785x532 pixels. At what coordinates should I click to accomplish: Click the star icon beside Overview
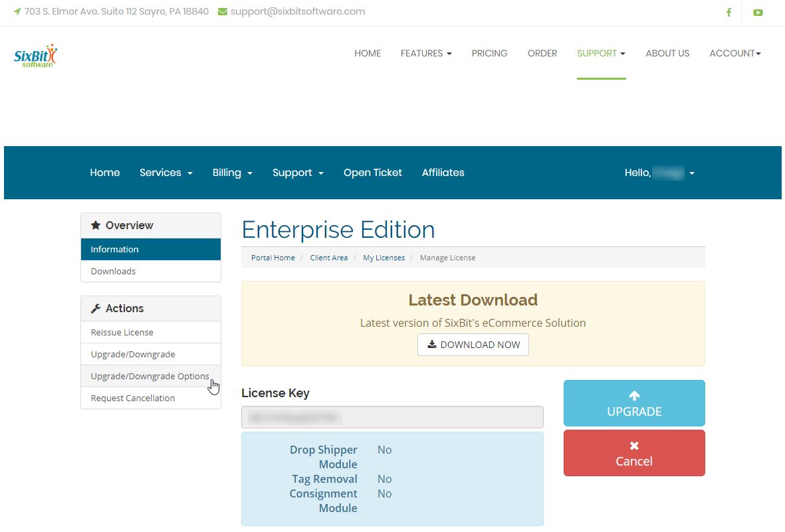(x=96, y=225)
